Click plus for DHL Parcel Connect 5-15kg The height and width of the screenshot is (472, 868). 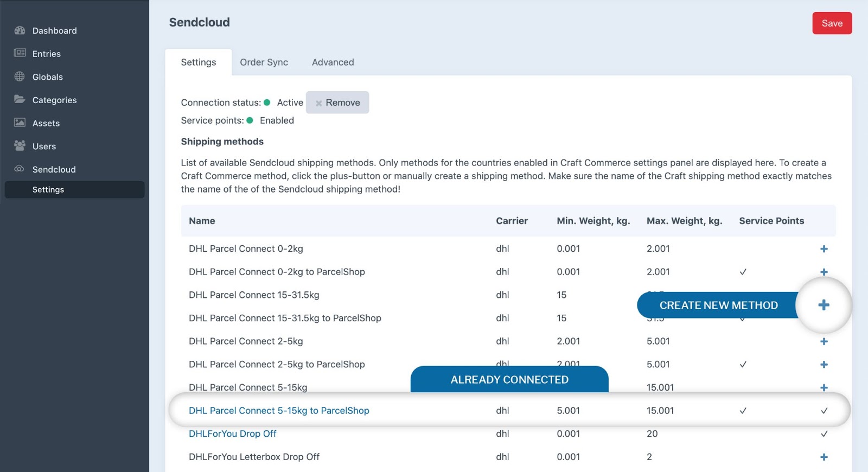tap(824, 387)
